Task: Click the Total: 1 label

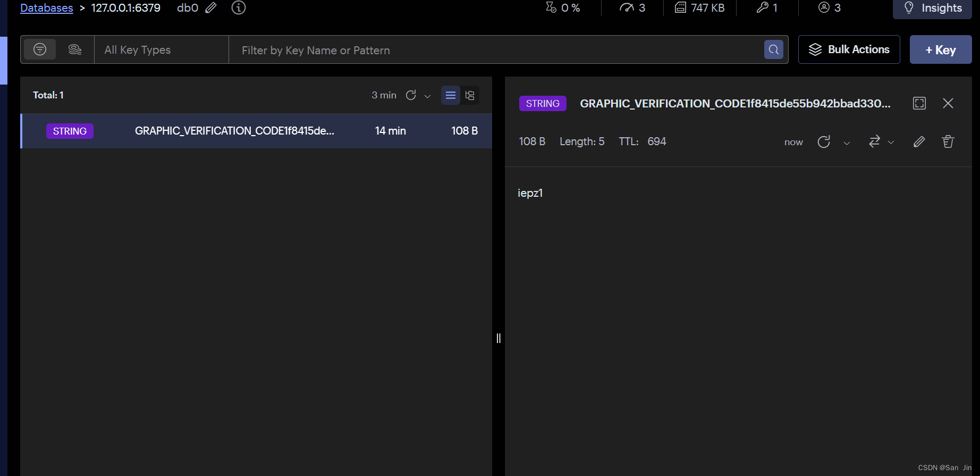Action: (48, 95)
